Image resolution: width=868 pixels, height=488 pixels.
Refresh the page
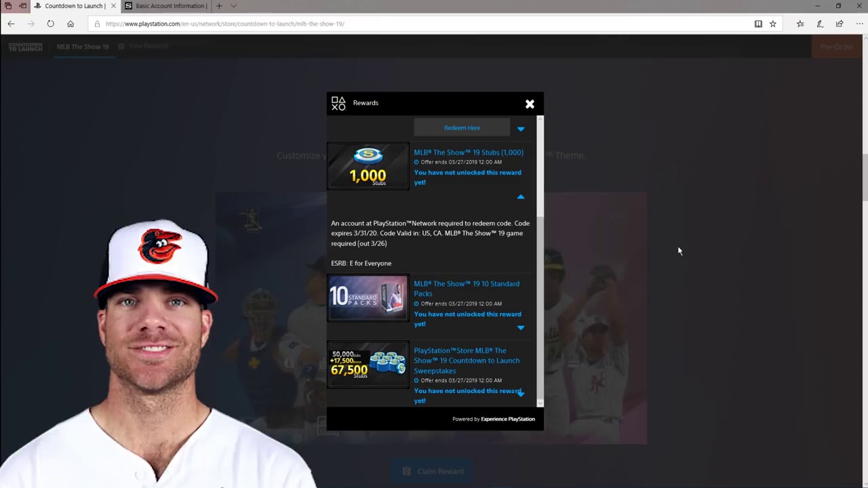point(50,24)
